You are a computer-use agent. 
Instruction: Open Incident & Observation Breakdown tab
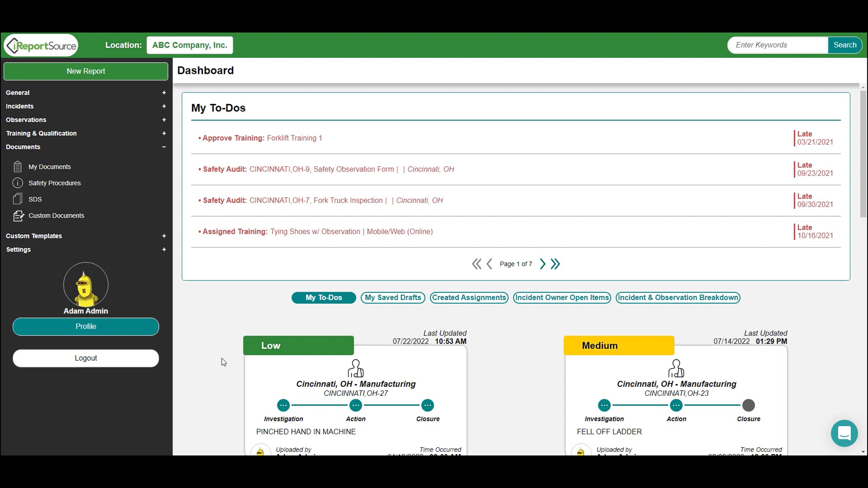[x=678, y=297]
